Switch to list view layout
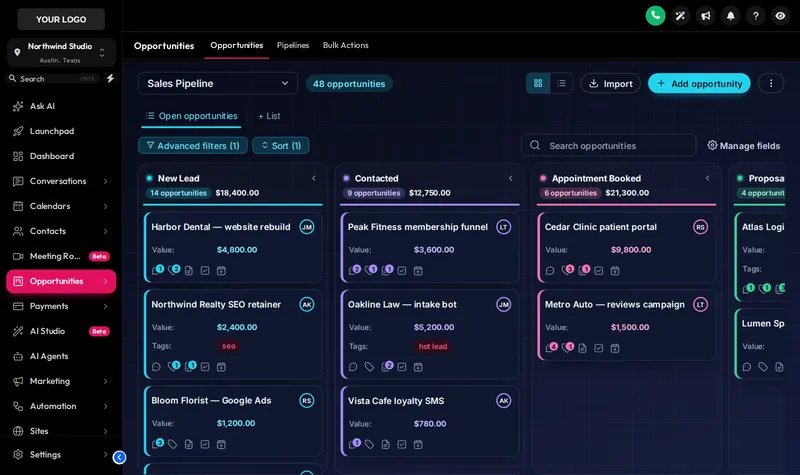This screenshot has width=800, height=475. tap(561, 83)
